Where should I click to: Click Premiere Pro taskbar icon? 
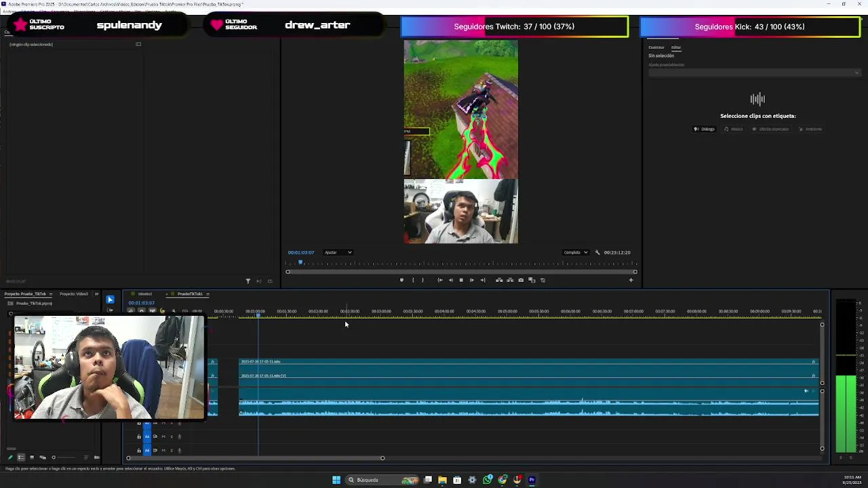tap(532, 480)
